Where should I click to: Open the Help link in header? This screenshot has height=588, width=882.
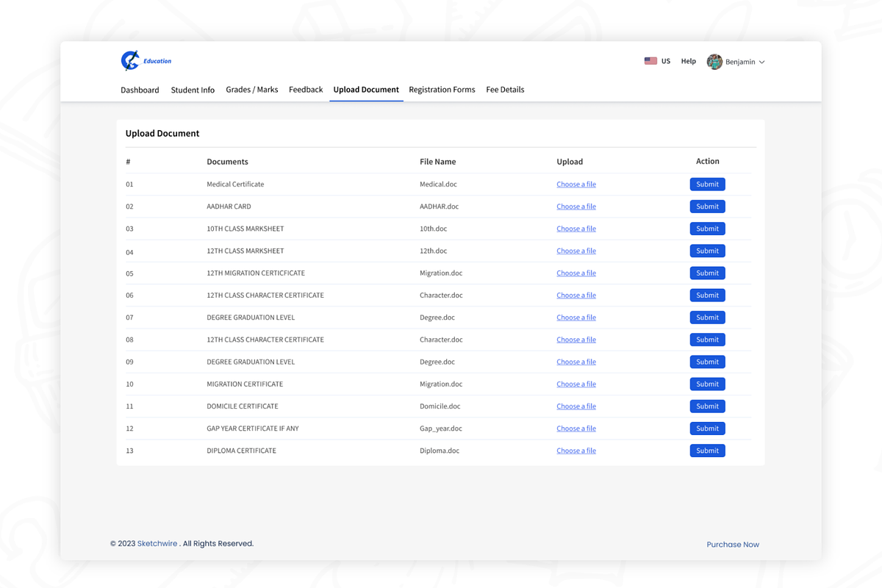pyautogui.click(x=688, y=61)
